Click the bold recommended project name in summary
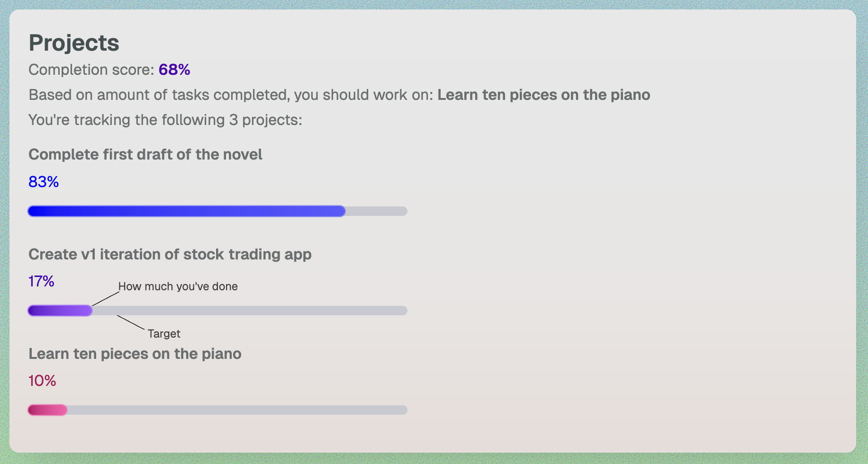 (x=543, y=95)
